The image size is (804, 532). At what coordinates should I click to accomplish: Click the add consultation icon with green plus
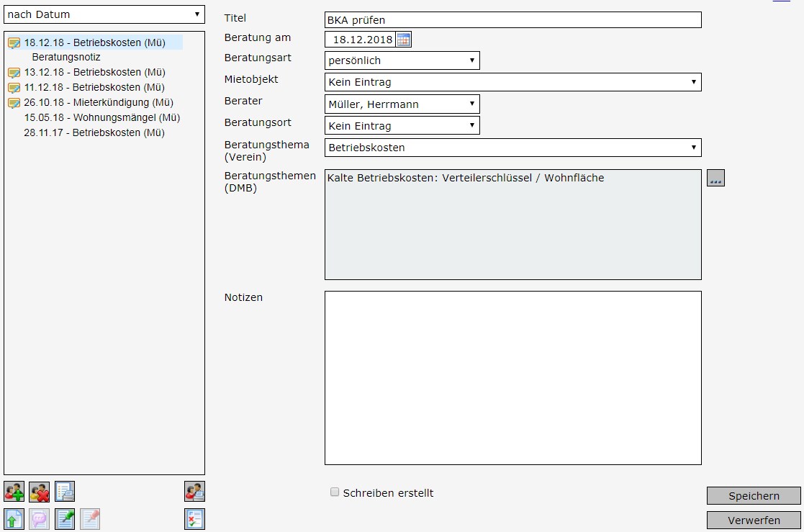[x=14, y=492]
